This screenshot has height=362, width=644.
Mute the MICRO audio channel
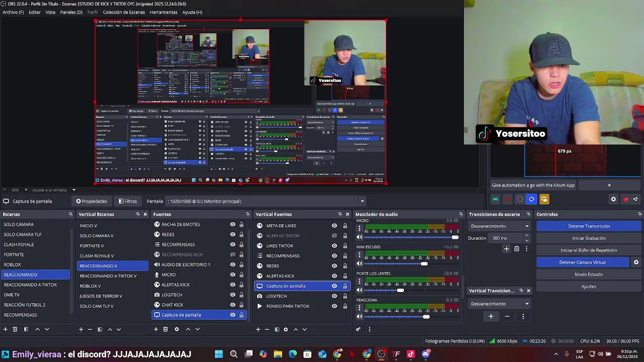tap(359, 237)
